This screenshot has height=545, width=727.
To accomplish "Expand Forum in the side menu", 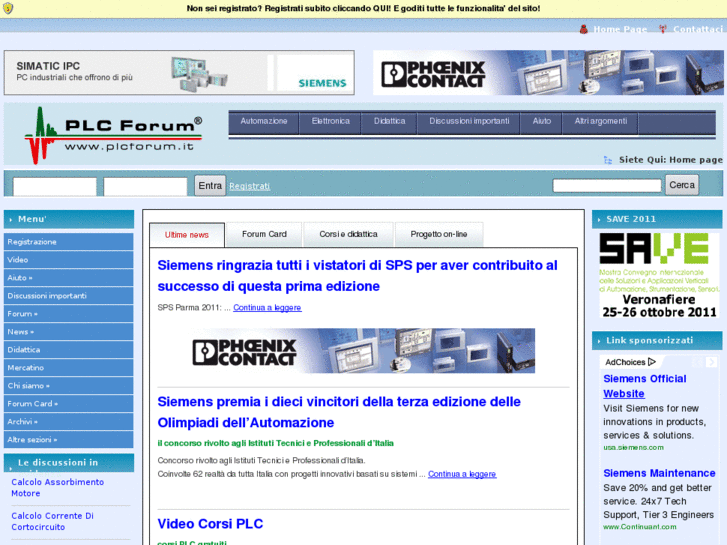I will coord(69,314).
